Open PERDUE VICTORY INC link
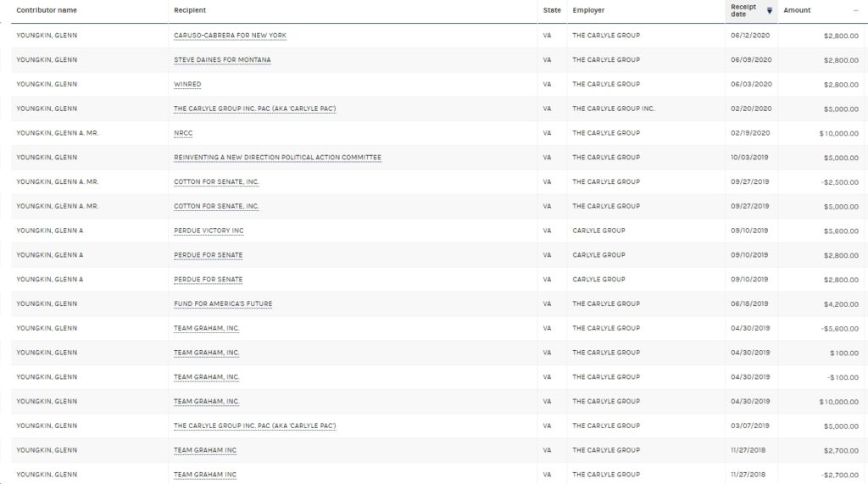 (x=209, y=231)
